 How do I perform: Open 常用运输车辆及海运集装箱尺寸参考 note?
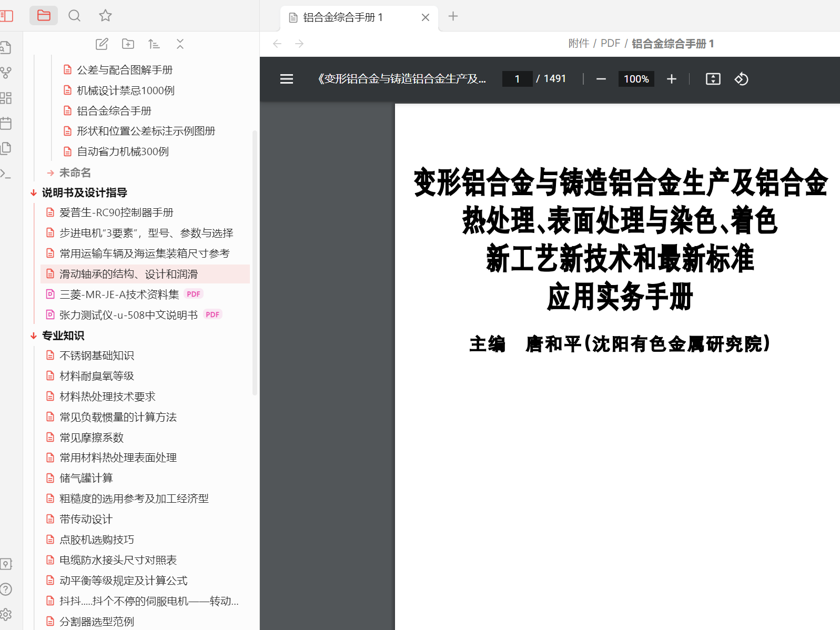coord(145,253)
